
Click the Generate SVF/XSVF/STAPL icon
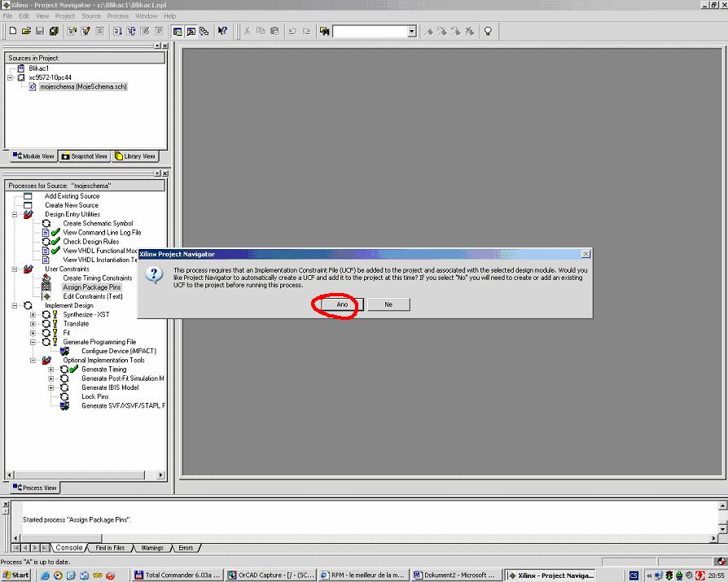click(64, 405)
